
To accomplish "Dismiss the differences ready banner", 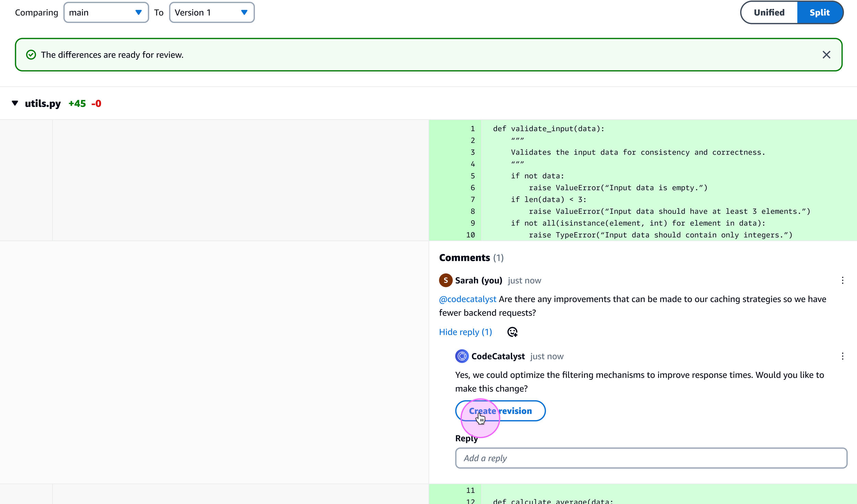I will 826,55.
